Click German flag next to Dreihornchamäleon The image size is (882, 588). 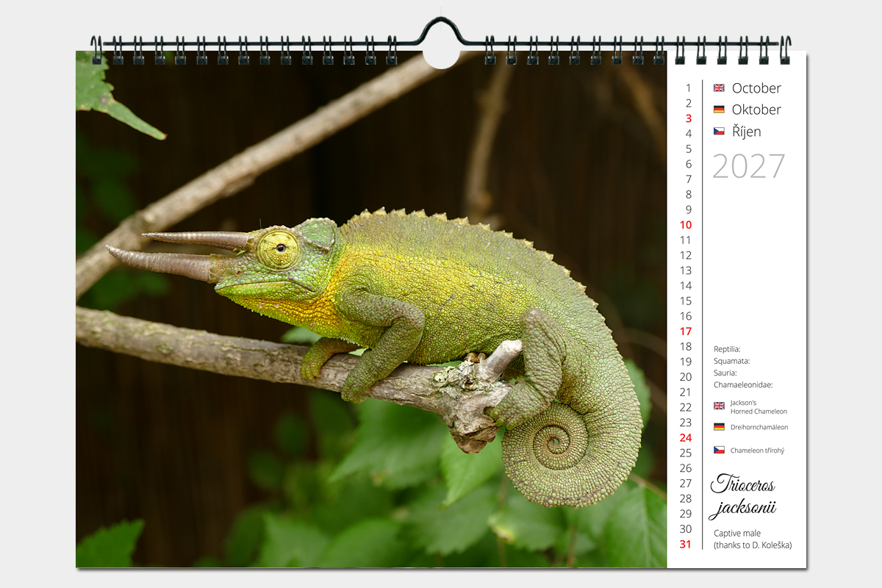click(719, 427)
